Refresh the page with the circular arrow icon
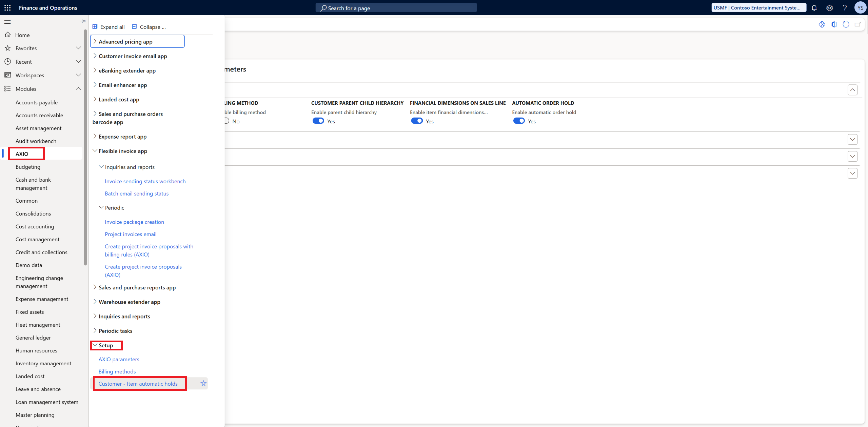The width and height of the screenshot is (868, 427). click(846, 24)
